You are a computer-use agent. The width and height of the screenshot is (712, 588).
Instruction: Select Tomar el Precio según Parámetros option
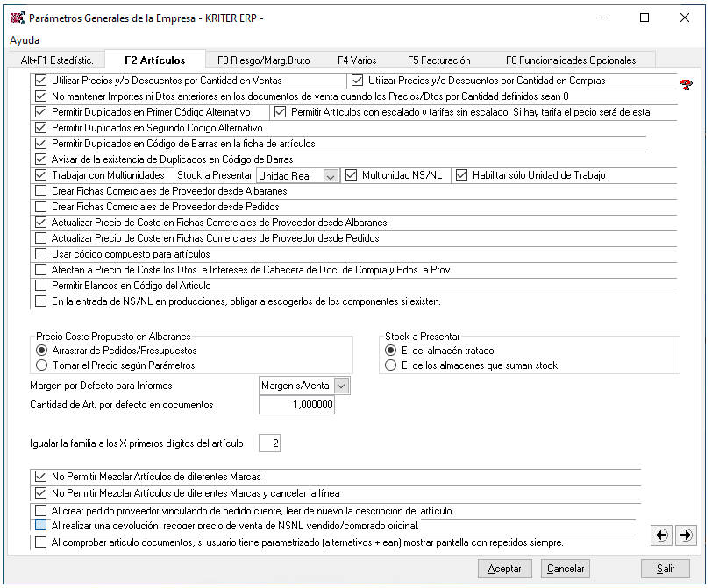point(41,365)
